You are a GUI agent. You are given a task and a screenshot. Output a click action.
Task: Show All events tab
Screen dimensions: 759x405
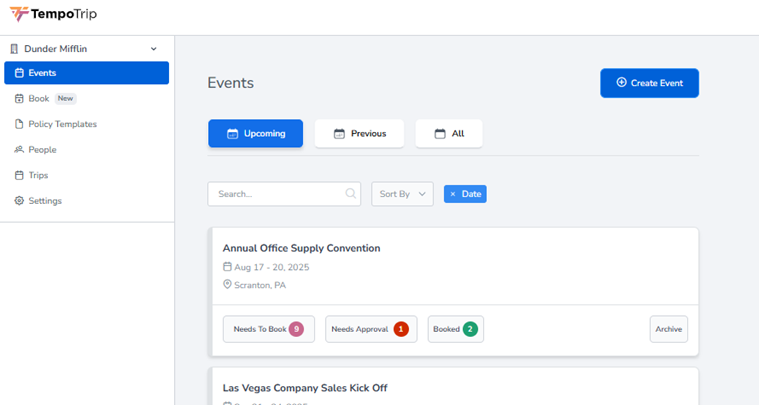click(448, 134)
